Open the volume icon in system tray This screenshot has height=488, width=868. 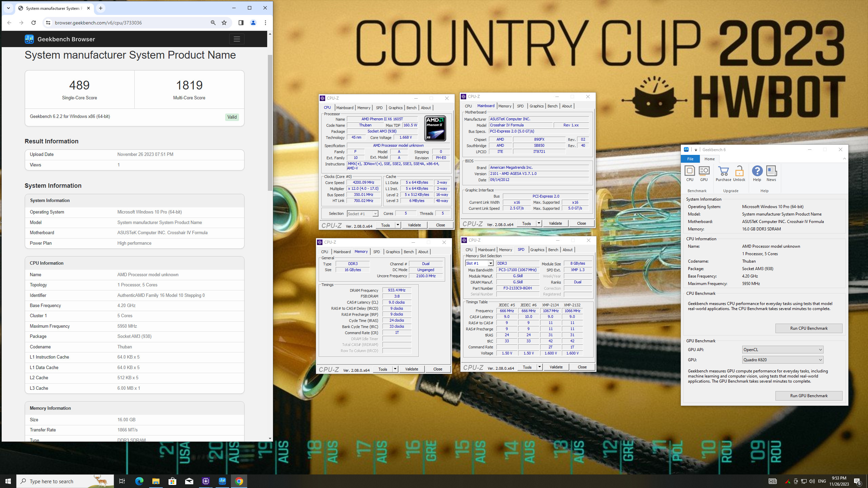pyautogui.click(x=812, y=481)
